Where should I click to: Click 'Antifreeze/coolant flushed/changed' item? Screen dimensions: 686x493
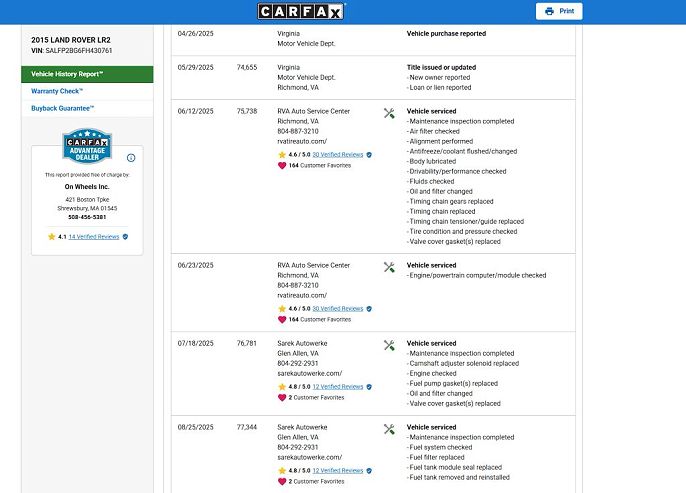pos(463,151)
